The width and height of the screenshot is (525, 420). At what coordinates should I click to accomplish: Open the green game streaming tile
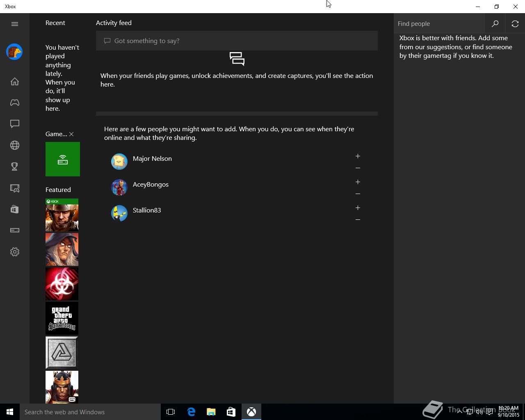(63, 159)
